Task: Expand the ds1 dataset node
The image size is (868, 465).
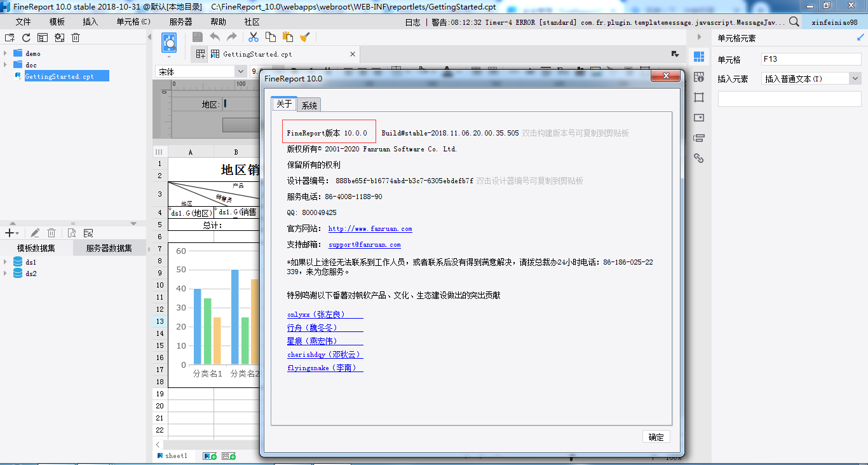Action: 5,262
